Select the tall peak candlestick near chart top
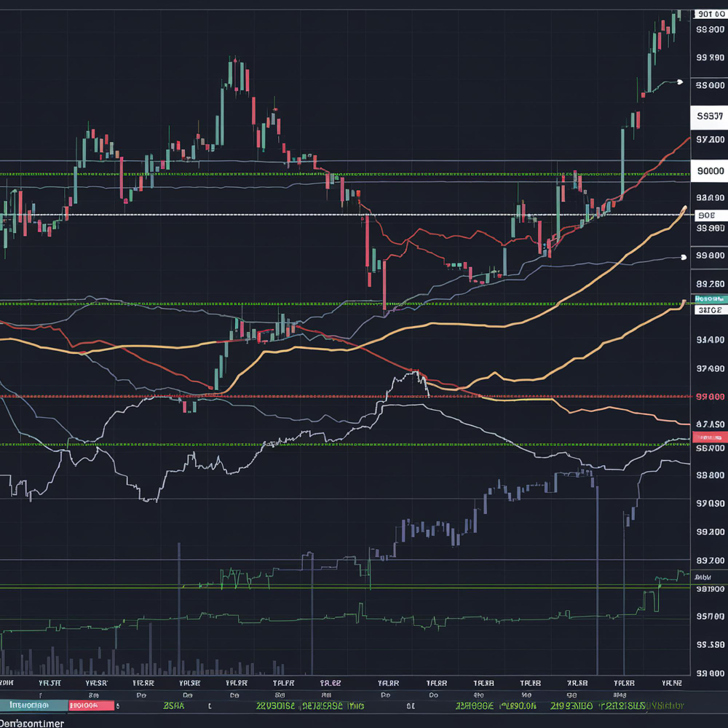The height and width of the screenshot is (728, 728). (230, 74)
